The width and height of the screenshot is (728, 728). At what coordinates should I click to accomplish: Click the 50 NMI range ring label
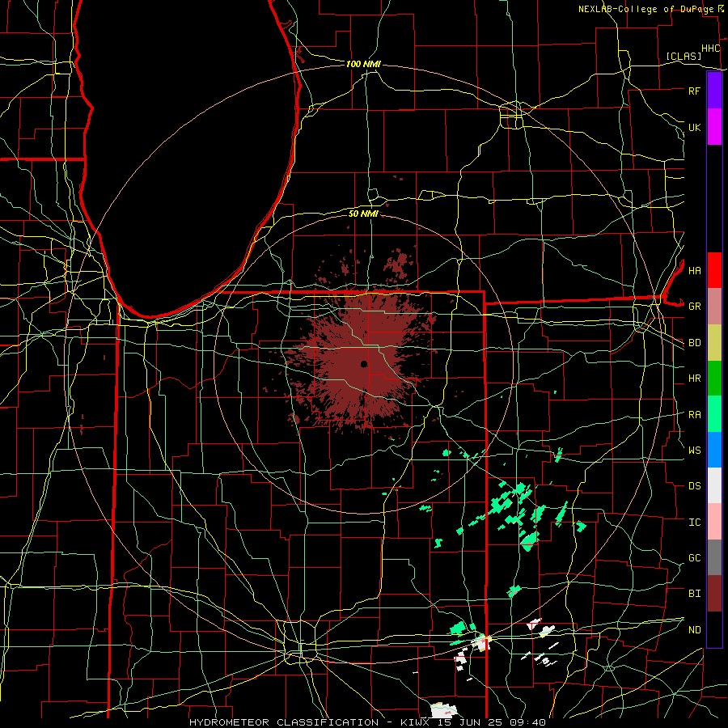pyautogui.click(x=363, y=214)
